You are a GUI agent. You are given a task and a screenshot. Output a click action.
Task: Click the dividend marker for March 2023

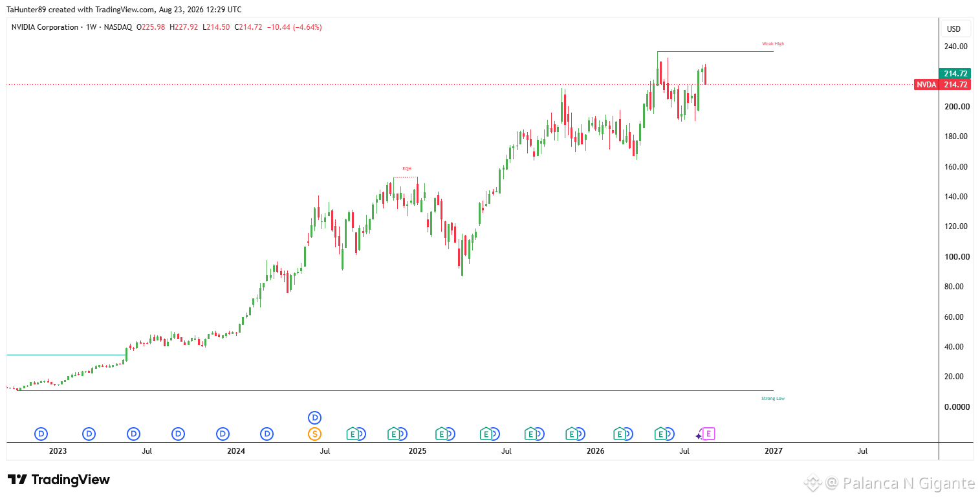[x=89, y=434]
